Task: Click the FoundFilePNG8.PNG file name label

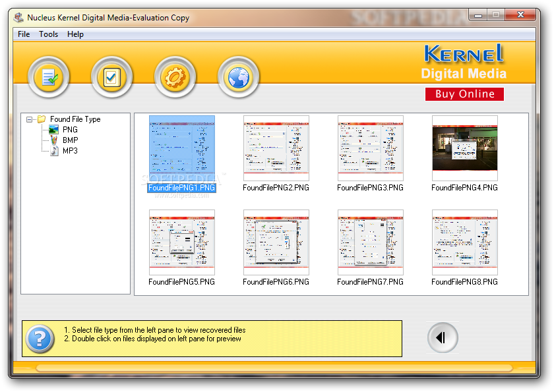Action: click(464, 282)
